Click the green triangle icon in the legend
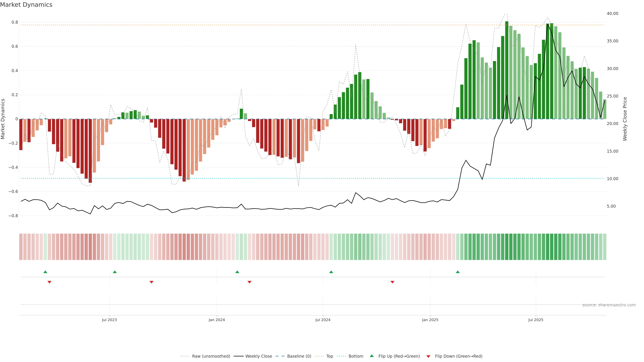 pos(372,356)
